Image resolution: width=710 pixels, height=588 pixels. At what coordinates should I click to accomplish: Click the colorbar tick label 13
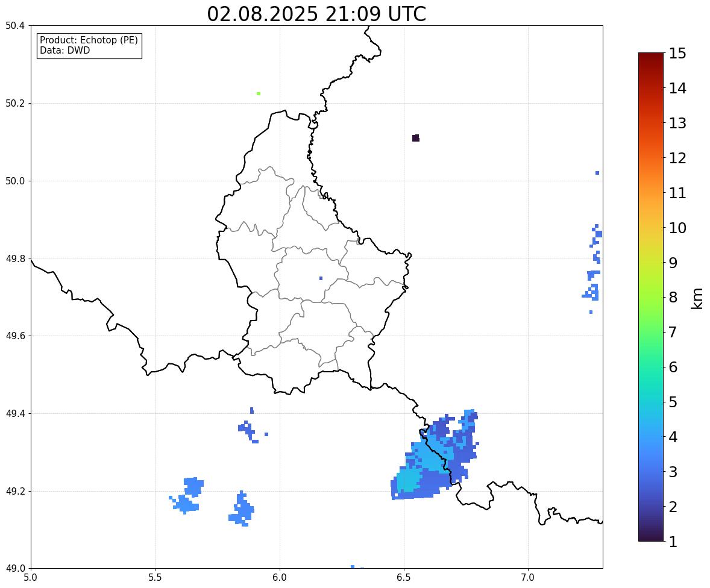pyautogui.click(x=677, y=123)
